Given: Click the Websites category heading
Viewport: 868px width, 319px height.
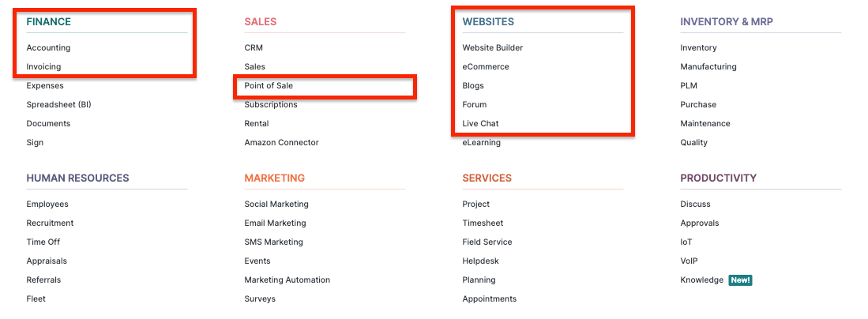Looking at the screenshot, I should (488, 22).
